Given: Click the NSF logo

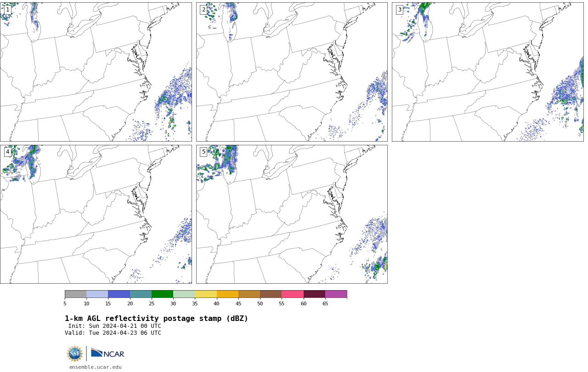Looking at the screenshot, I should point(75,354).
